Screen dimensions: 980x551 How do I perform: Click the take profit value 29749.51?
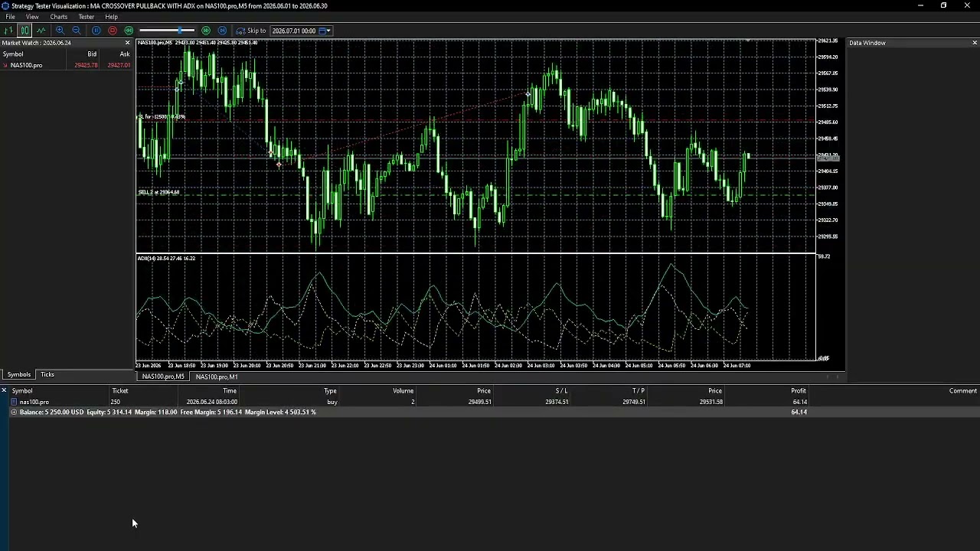point(634,402)
